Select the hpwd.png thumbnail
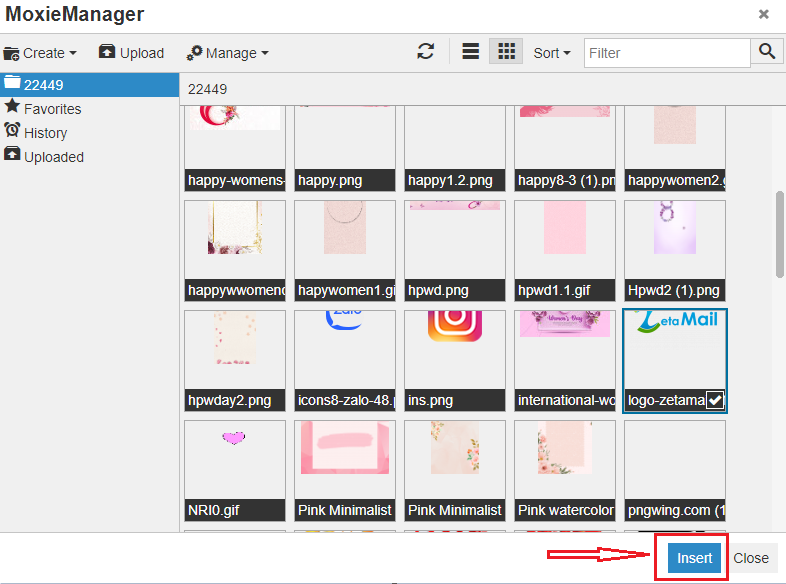 pos(455,251)
